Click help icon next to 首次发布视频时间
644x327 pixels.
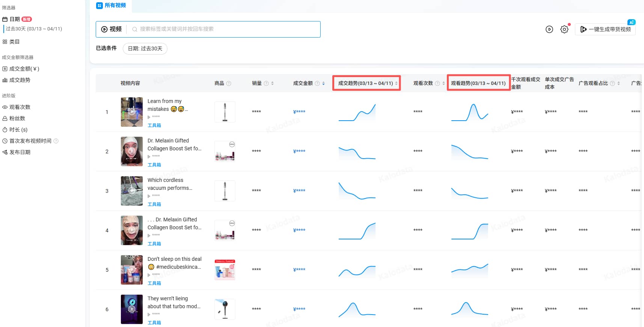pyautogui.click(x=56, y=141)
